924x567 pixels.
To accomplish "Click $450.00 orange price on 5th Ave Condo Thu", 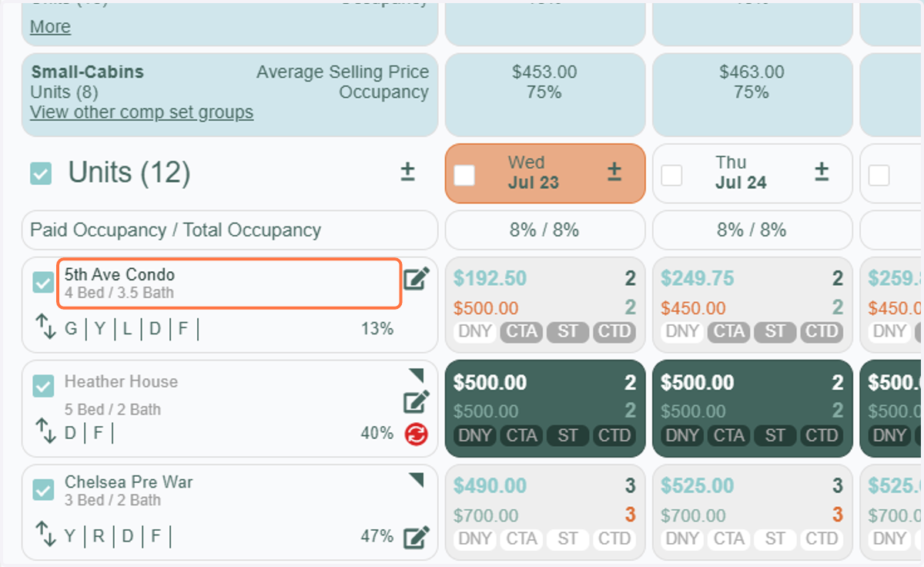I will pyautogui.click(x=693, y=308).
